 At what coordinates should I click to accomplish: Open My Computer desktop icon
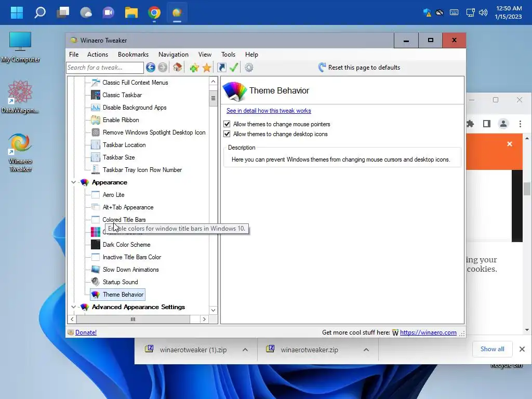click(20, 47)
